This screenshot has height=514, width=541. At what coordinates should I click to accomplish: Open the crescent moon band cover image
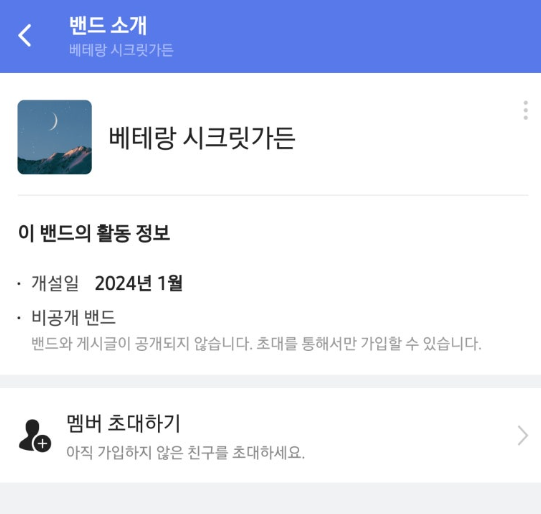coord(55,137)
